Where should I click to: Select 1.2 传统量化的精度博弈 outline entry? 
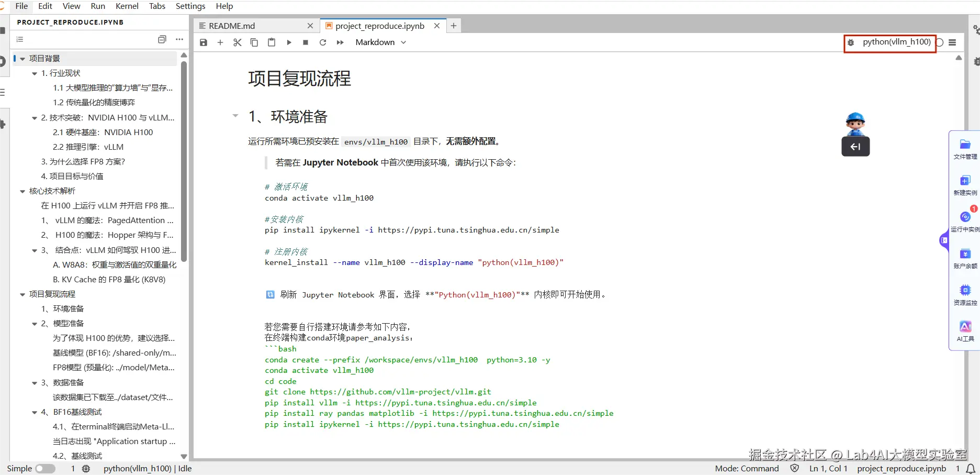(94, 103)
